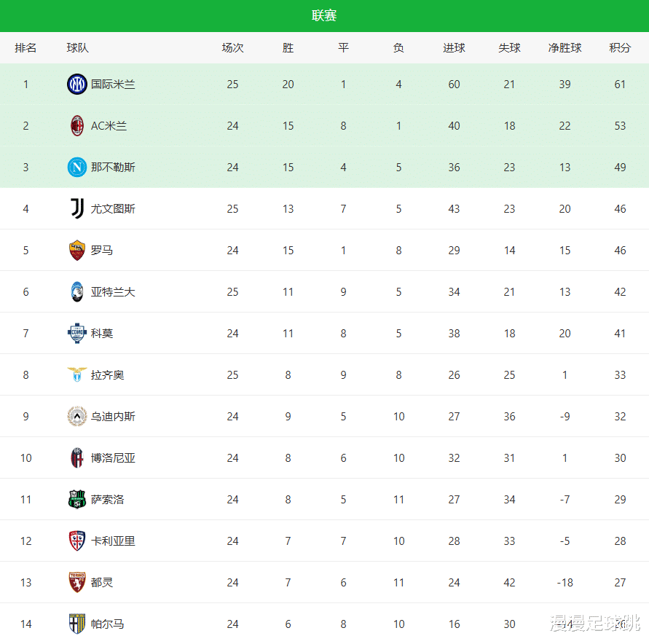This screenshot has height=644, width=649.
Task: Click the AC Milan club crest
Action: pyautogui.click(x=76, y=126)
